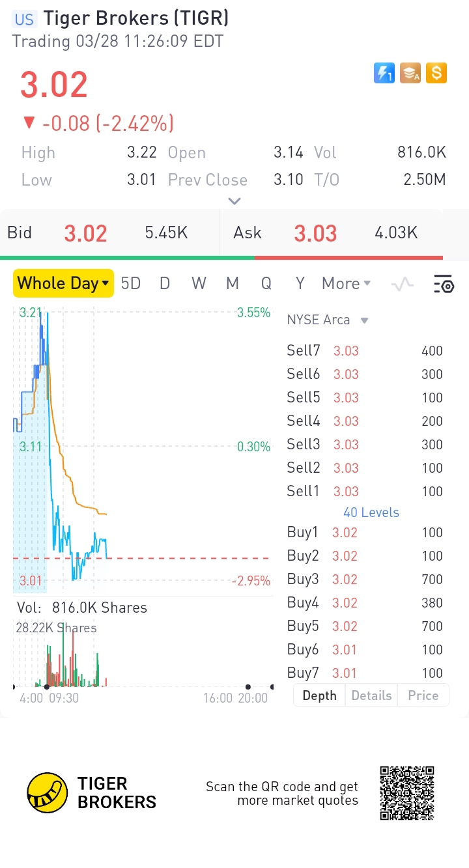Open the 40 Levels link
The image size is (469, 868).
coord(371,512)
